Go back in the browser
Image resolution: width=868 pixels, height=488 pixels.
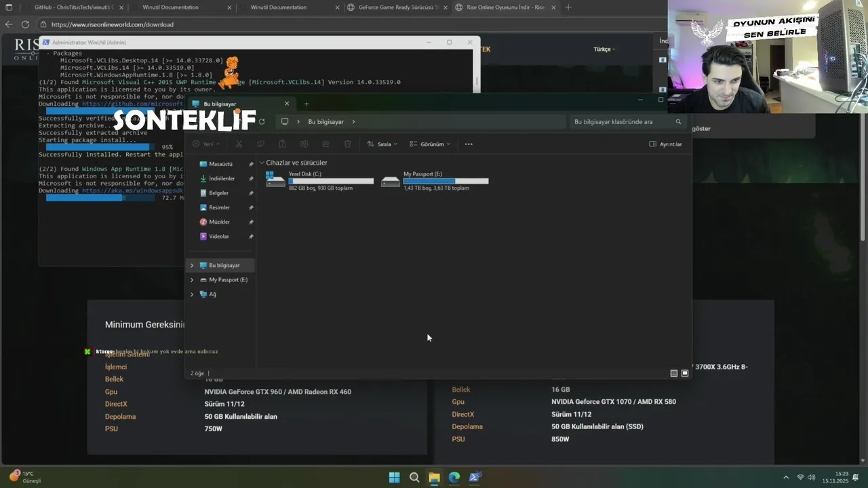(x=8, y=24)
